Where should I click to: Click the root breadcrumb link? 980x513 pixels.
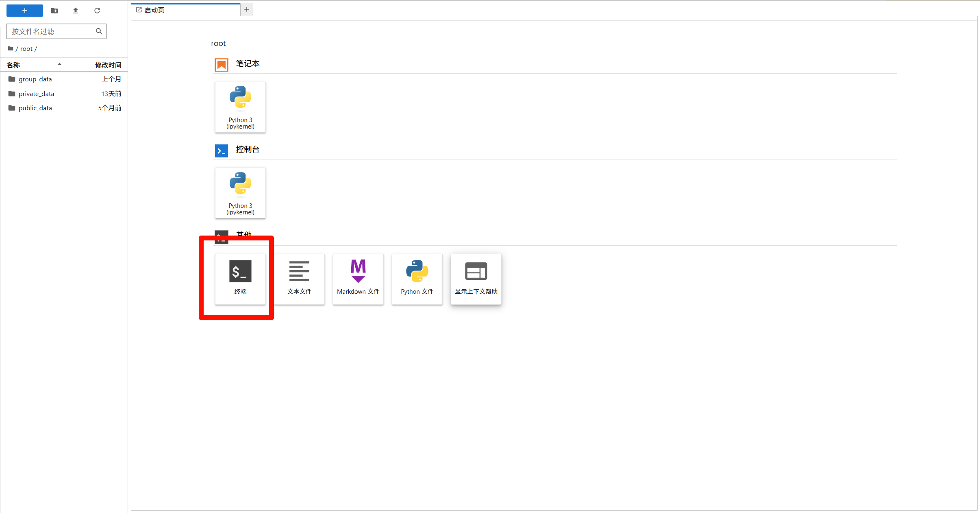[x=26, y=49]
